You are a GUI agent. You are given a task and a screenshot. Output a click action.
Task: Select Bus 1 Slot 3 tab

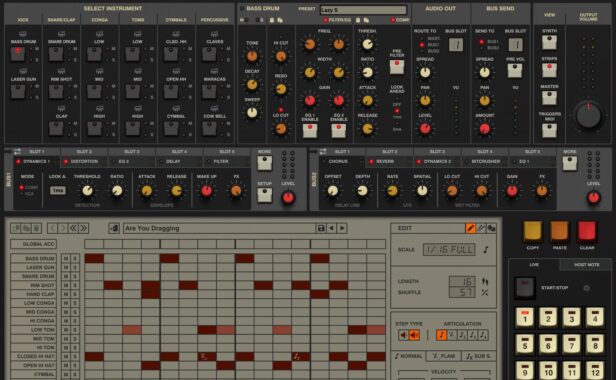tap(132, 152)
